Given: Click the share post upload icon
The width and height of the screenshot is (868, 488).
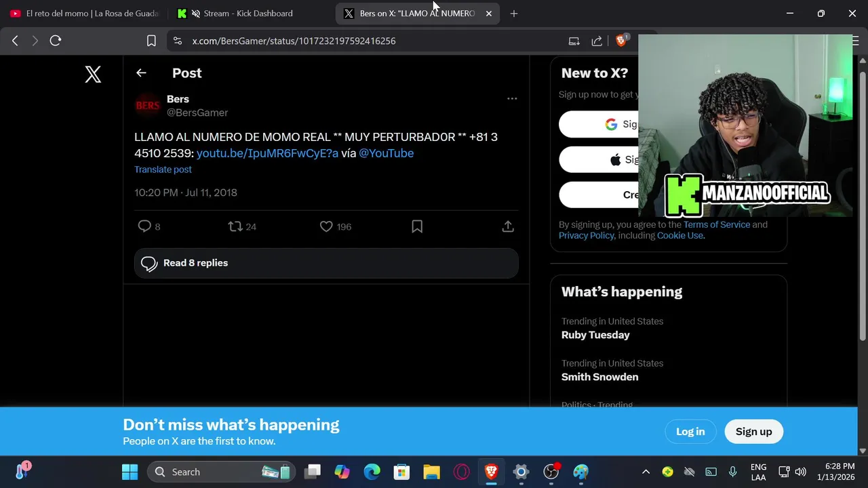Looking at the screenshot, I should (508, 226).
